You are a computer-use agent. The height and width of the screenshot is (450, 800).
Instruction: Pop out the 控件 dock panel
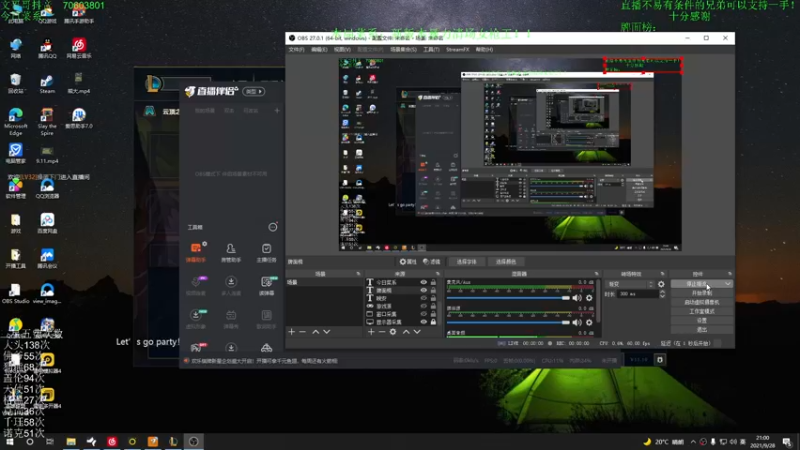[730, 274]
